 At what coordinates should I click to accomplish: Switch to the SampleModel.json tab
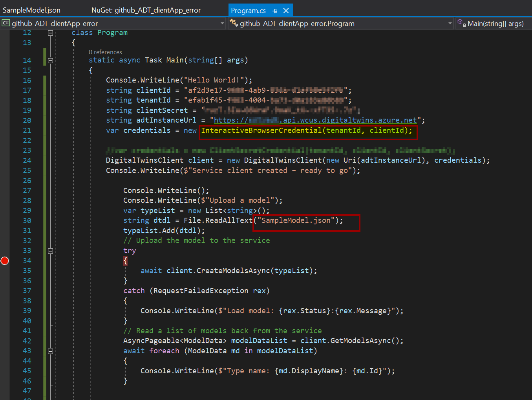click(31, 10)
